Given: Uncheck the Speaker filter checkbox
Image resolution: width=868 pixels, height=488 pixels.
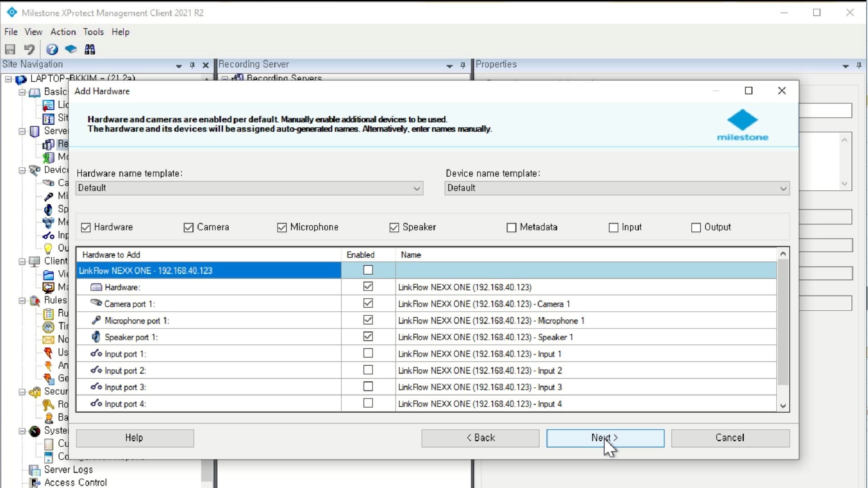Looking at the screenshot, I should click(394, 227).
